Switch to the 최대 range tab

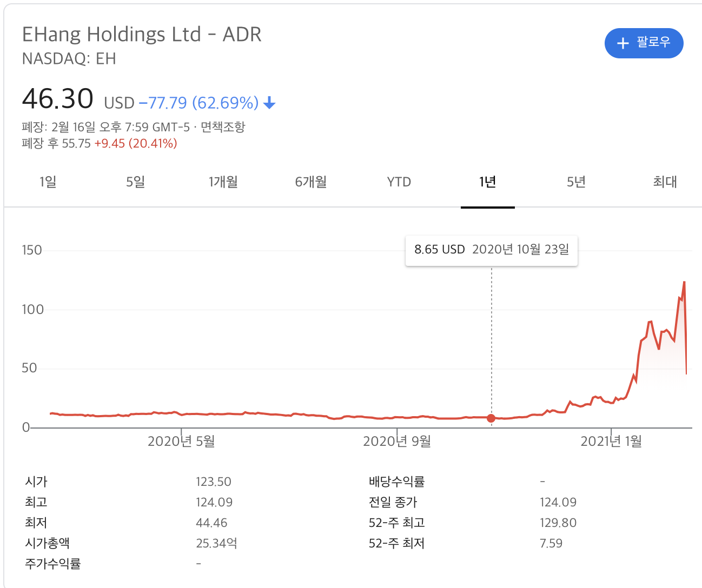[665, 182]
